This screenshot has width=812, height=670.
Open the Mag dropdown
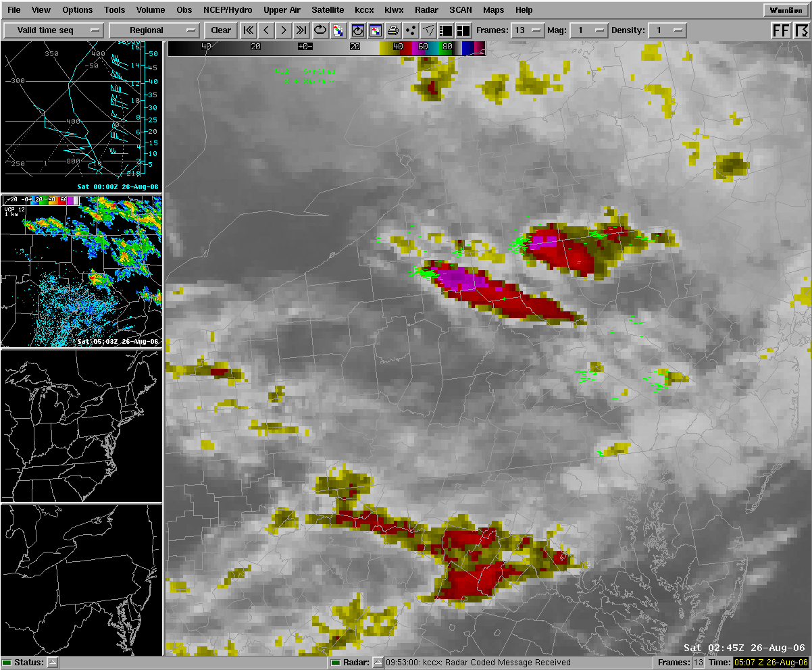point(589,30)
